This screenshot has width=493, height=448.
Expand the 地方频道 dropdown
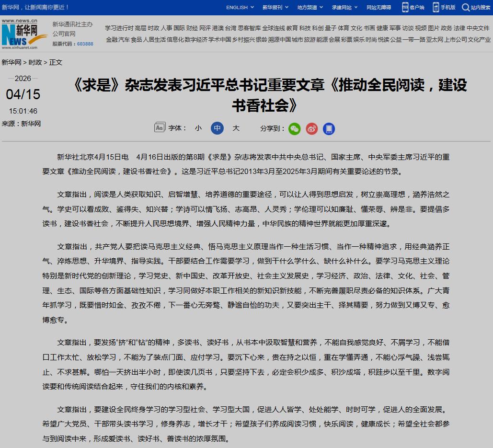pyautogui.click(x=310, y=7)
